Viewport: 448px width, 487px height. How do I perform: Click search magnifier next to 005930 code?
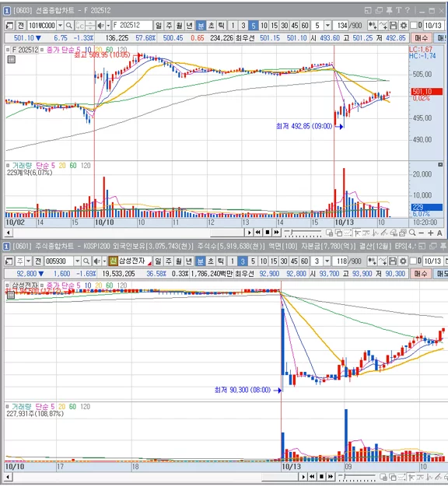point(86,261)
